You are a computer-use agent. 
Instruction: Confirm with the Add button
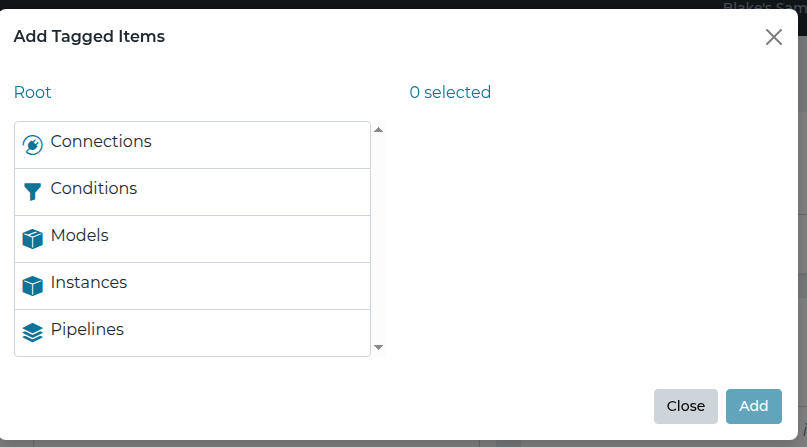(x=753, y=406)
